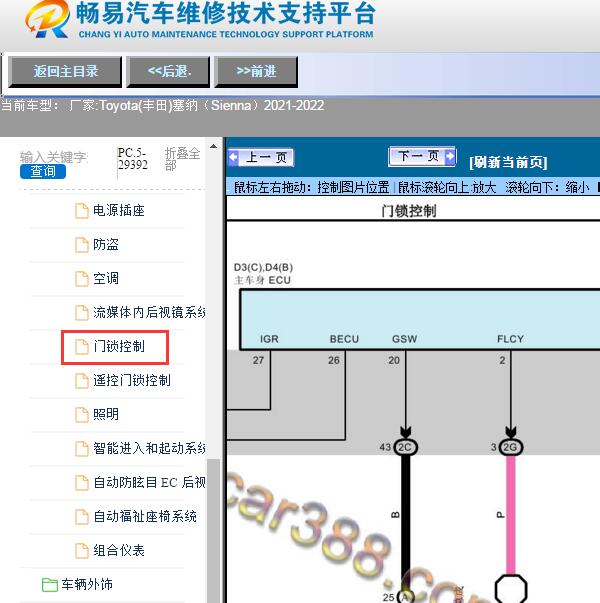The height and width of the screenshot is (603, 600).
Task: Click the sidebar vertical scrollbar thumb
Action: pos(213,531)
